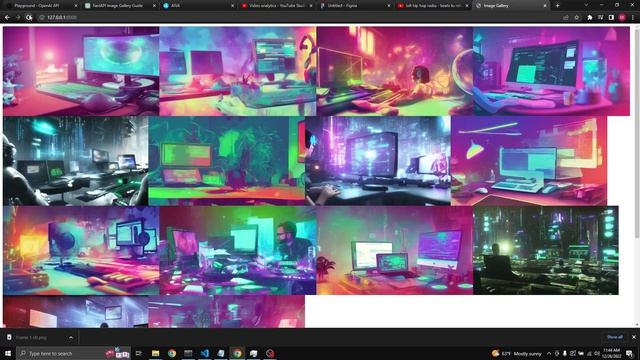
Task: Show hidden system tray icons
Action: click(549, 353)
